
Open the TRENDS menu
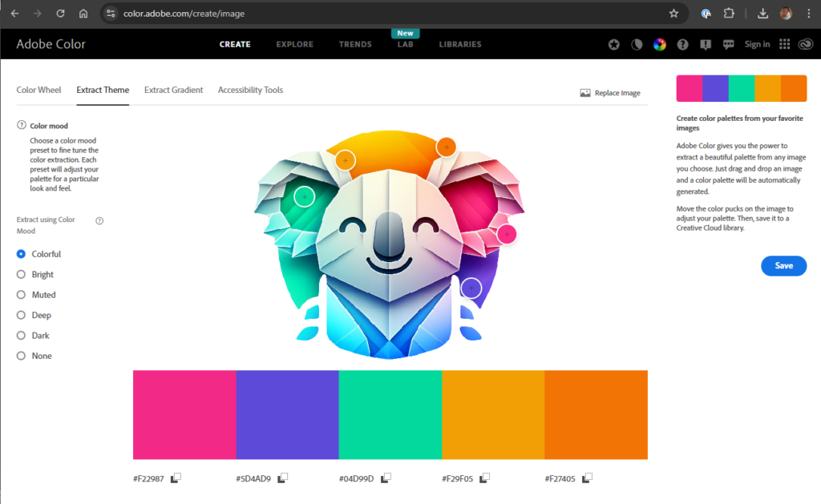point(355,45)
